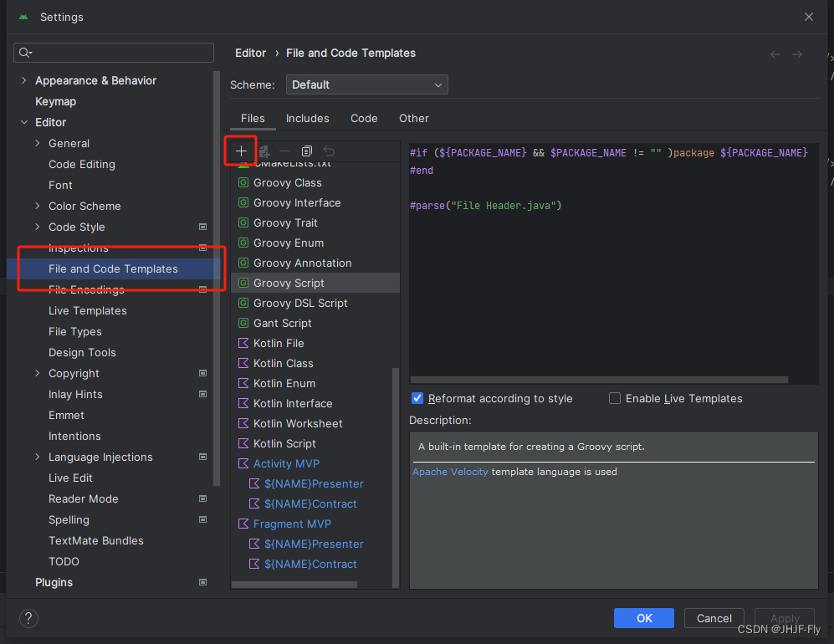
Task: Select TextMate Bundles settings page
Action: click(95, 540)
